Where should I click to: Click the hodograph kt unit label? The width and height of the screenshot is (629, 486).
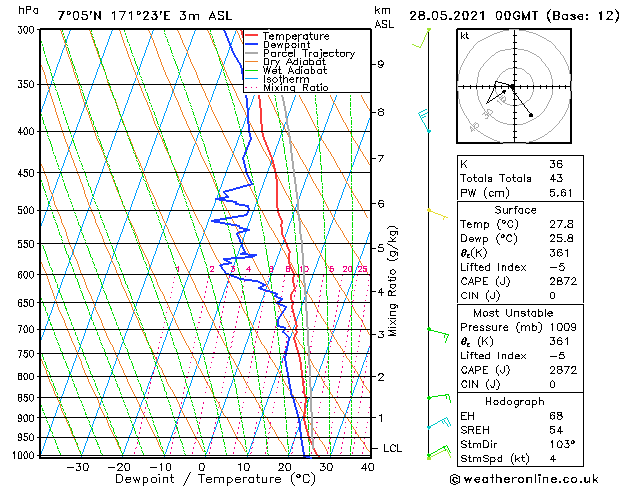(x=465, y=36)
